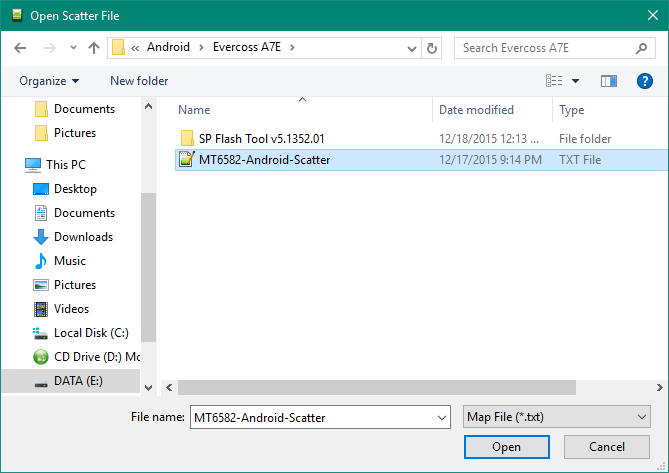Click the MT6582-Android-Scatter text file icon
Viewport: 669px width, 473px height.
[x=186, y=160]
